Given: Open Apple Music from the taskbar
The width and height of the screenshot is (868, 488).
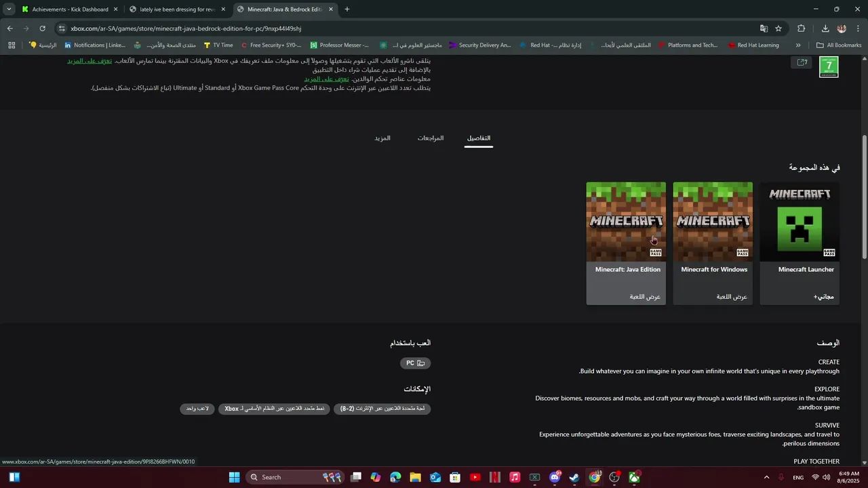Looking at the screenshot, I should [515, 477].
